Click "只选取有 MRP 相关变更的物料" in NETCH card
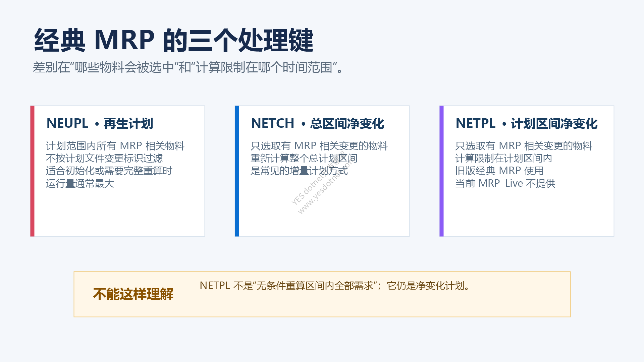Viewport: 644px width, 362px height. pos(319,146)
